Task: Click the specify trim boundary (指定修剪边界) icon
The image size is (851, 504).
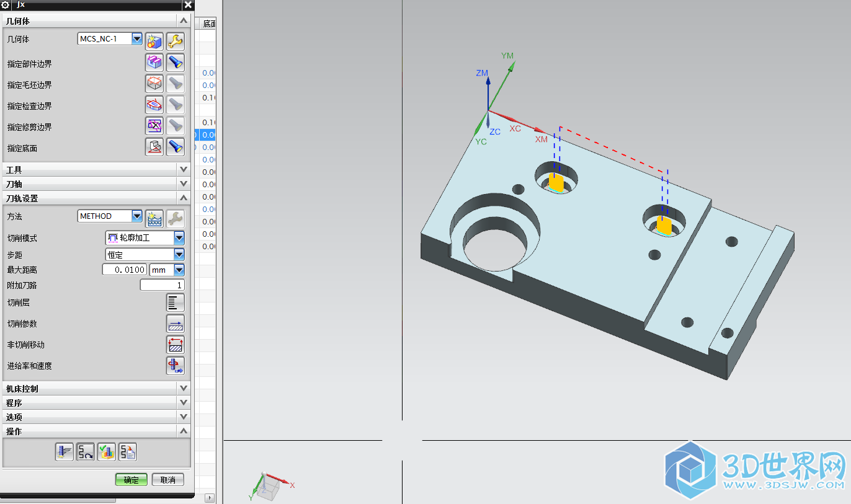Action: click(x=154, y=126)
